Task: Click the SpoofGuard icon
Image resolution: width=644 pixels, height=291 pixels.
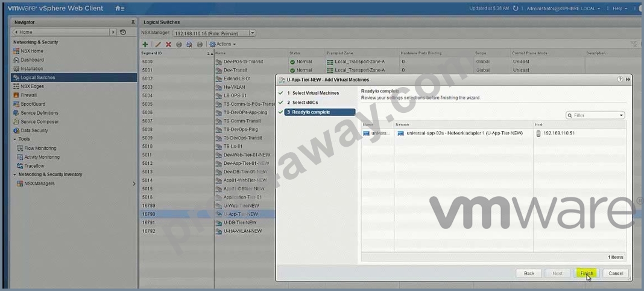Action: (16, 104)
